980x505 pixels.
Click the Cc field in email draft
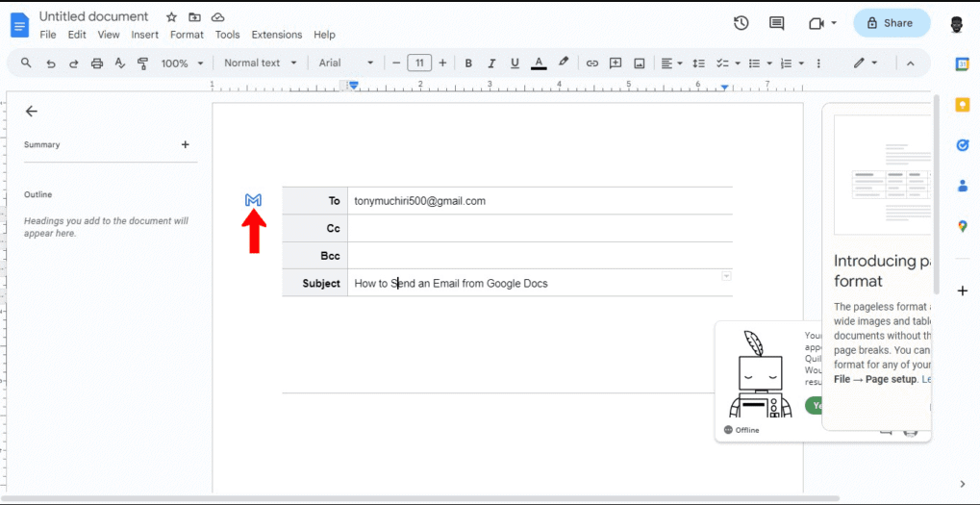539,229
